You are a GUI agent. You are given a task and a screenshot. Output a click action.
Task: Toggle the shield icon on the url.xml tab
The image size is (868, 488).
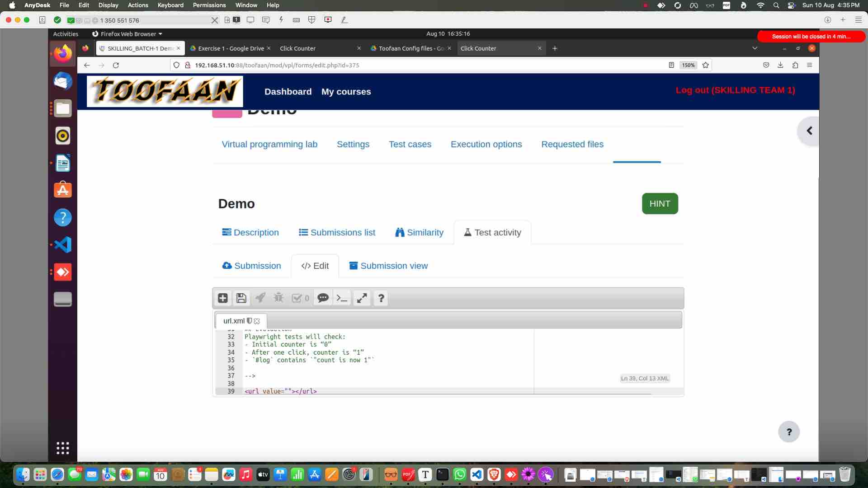[x=250, y=321]
